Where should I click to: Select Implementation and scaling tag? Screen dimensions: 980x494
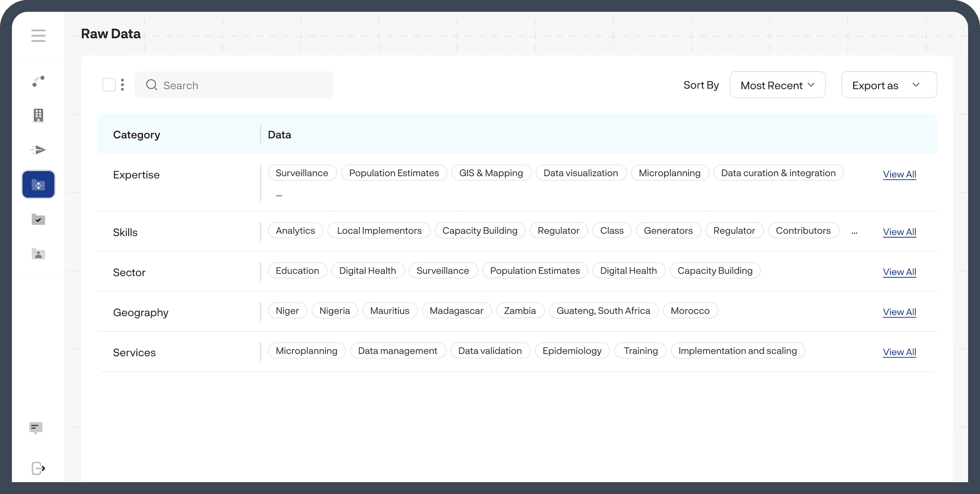pos(738,351)
